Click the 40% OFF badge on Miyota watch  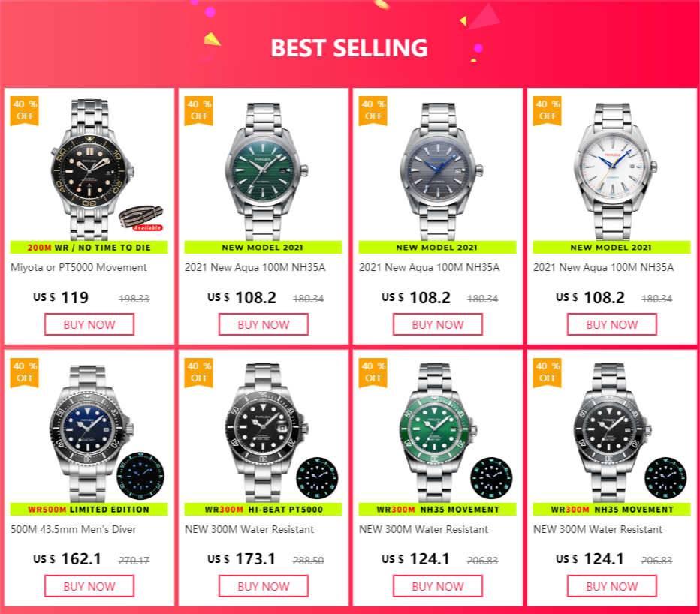[25, 110]
